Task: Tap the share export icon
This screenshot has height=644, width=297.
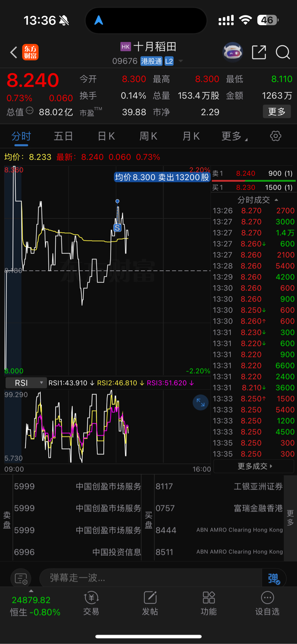Action: coord(259,52)
